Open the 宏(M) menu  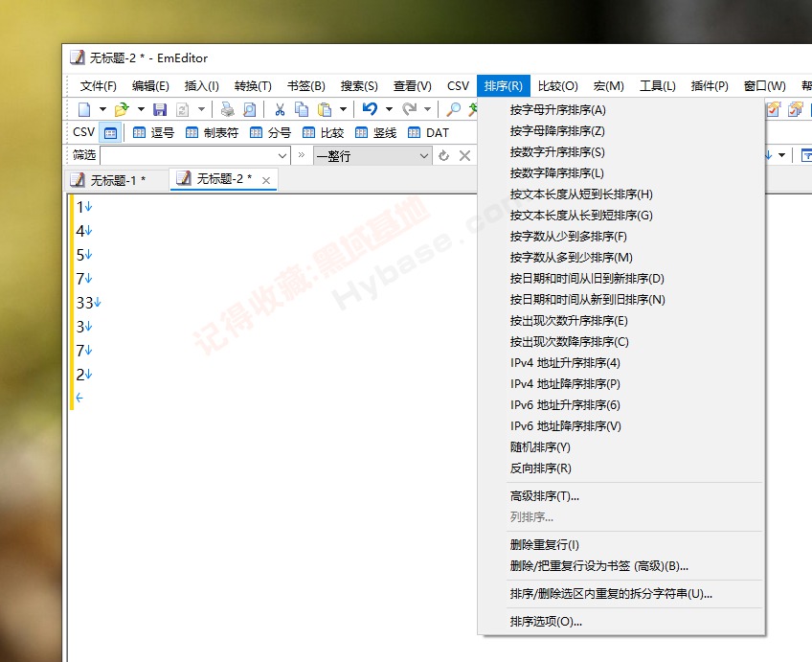pos(608,86)
